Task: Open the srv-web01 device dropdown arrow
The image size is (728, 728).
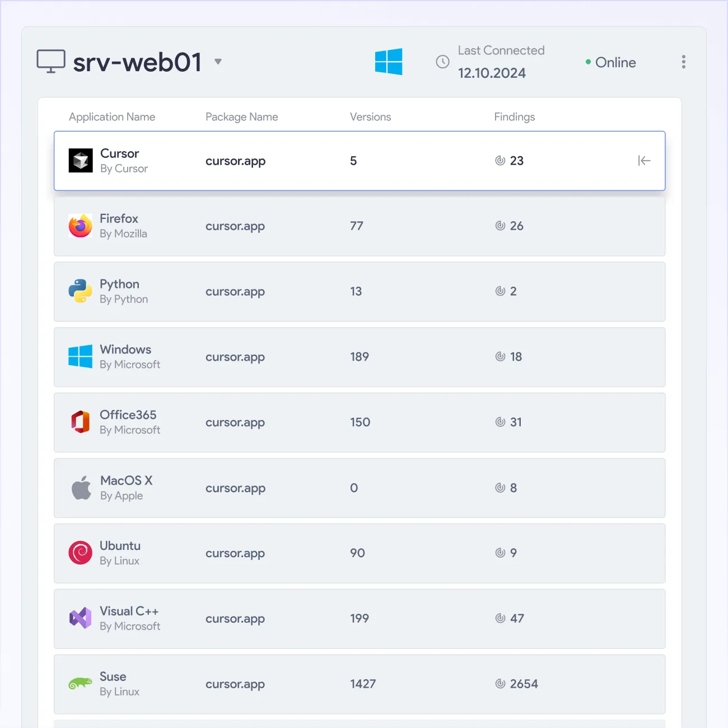Action: (x=218, y=62)
